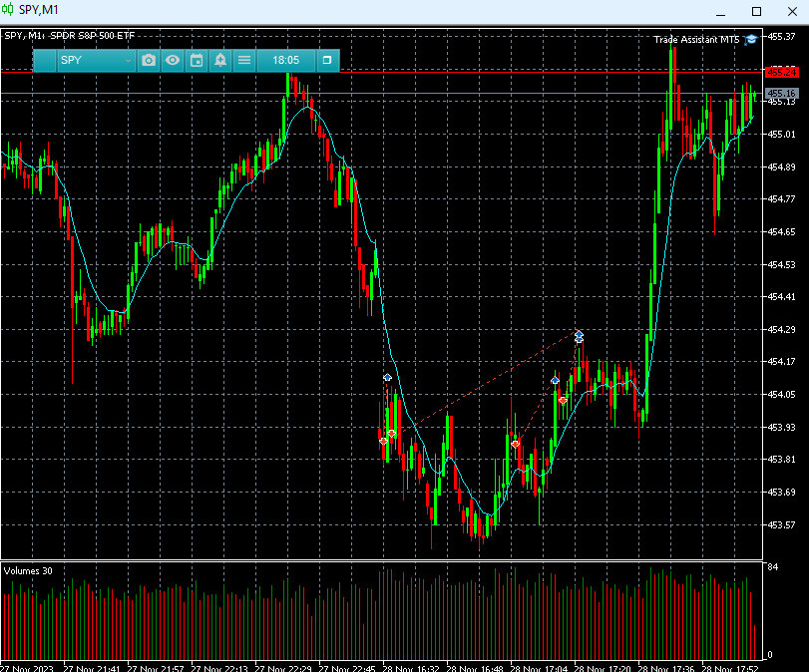Viewport: 809px width, 672px height.
Task: Click the 454.05 price axis label
Action: (781, 395)
